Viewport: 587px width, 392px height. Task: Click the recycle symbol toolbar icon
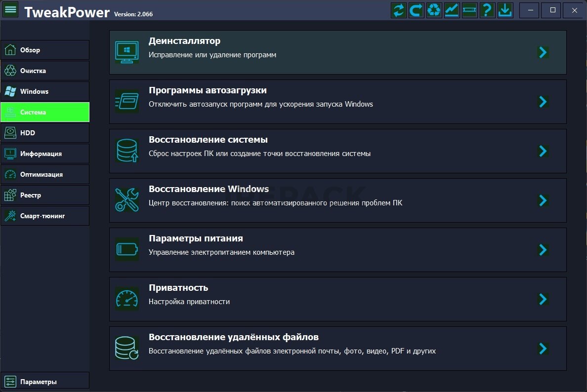[x=434, y=10]
